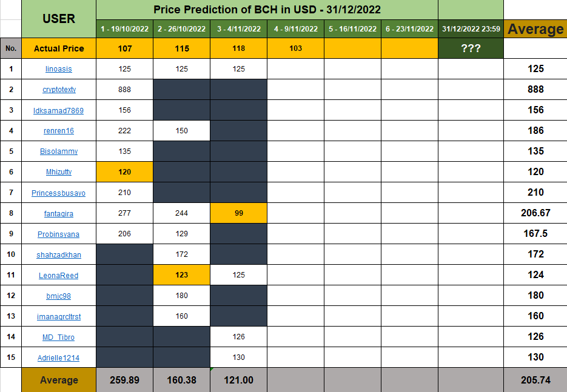Image resolution: width=567 pixels, height=392 pixels.
Task: Select the ??? final price cell
Action: point(471,48)
